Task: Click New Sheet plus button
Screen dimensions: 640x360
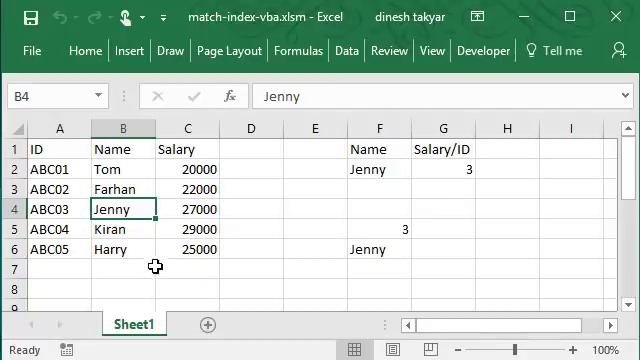Action: 208,325
